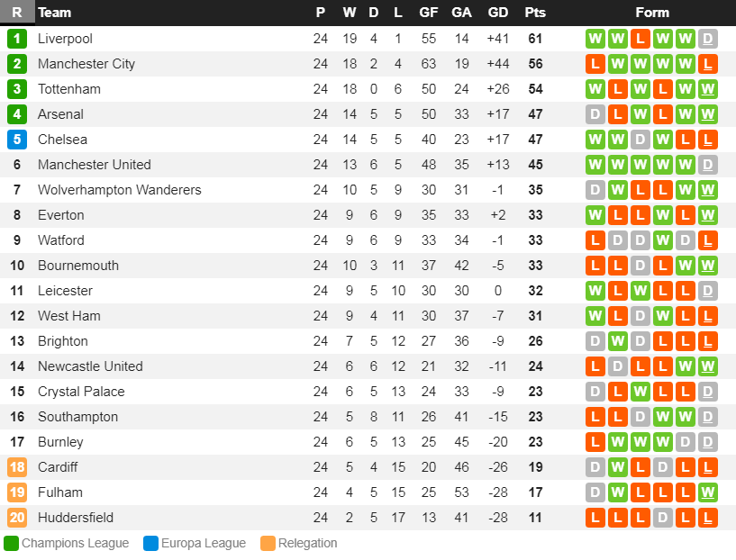The image size is (736, 560).
Task: Click Manchester United's underlined D form badge
Action: 707,165
